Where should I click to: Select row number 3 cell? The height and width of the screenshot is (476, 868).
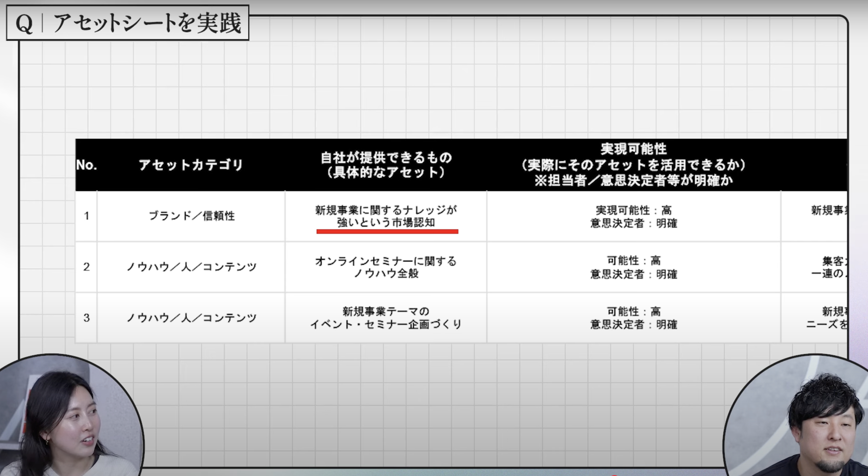coord(87,318)
